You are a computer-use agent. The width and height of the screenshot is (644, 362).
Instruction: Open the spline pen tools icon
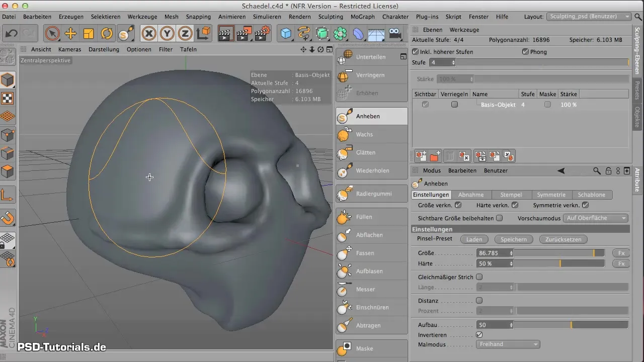pyautogui.click(x=304, y=34)
